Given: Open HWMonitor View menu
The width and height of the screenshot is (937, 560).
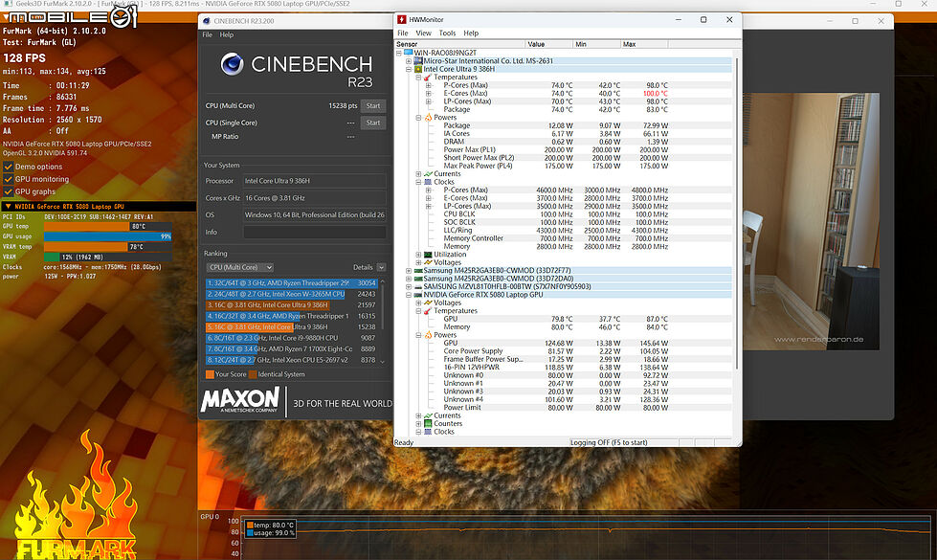Looking at the screenshot, I should click(423, 33).
